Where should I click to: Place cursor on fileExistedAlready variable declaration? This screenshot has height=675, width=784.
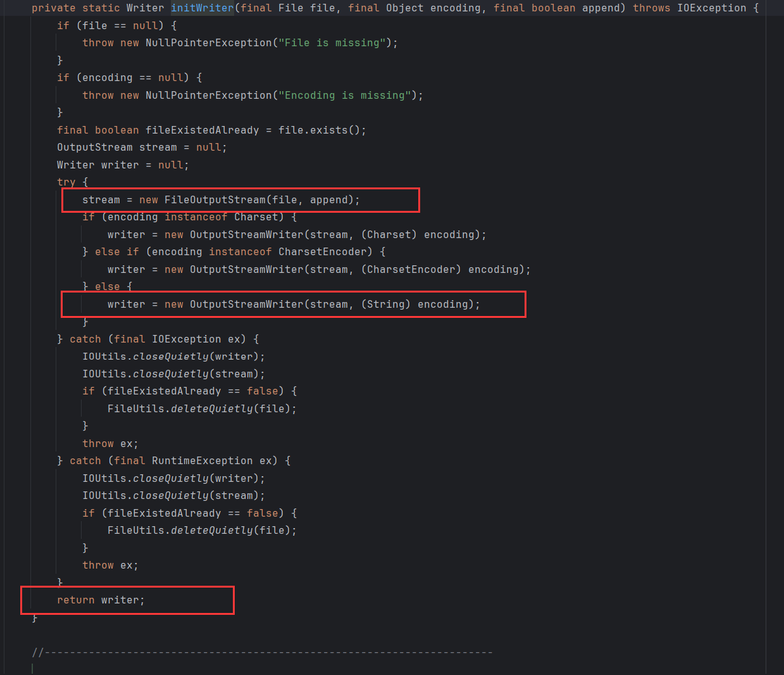click(202, 130)
